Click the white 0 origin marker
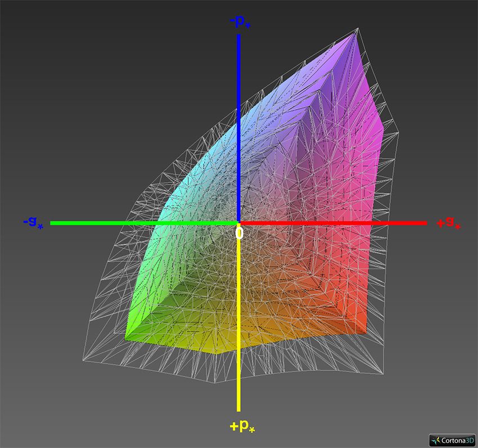This screenshot has width=478, height=448. pyautogui.click(x=240, y=233)
